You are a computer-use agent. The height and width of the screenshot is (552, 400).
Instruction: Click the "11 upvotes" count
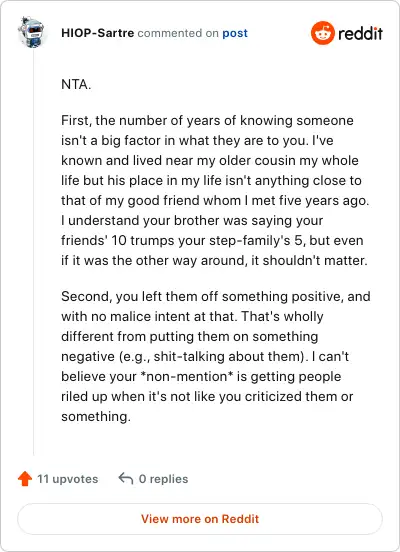(68, 479)
